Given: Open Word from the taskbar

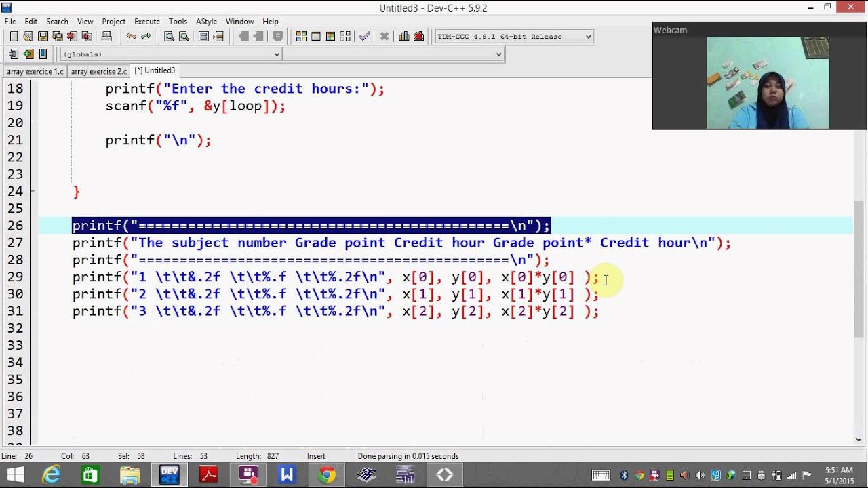Looking at the screenshot, I should tap(287, 474).
